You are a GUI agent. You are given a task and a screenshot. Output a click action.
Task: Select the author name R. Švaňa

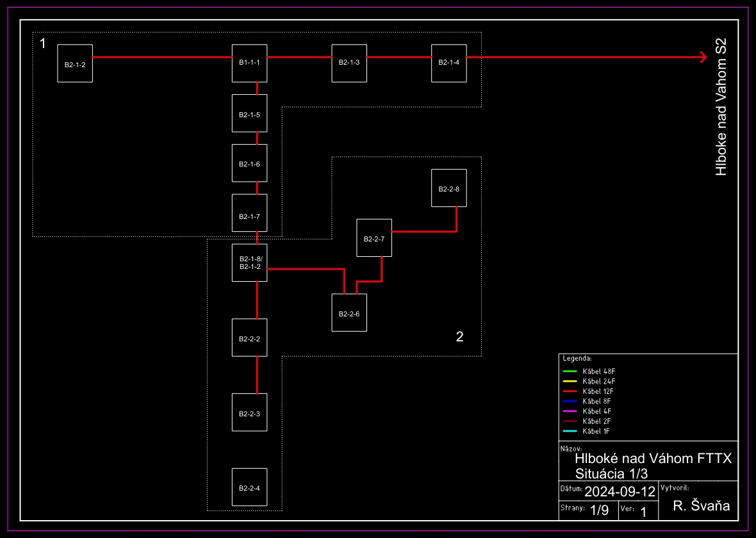(x=702, y=507)
